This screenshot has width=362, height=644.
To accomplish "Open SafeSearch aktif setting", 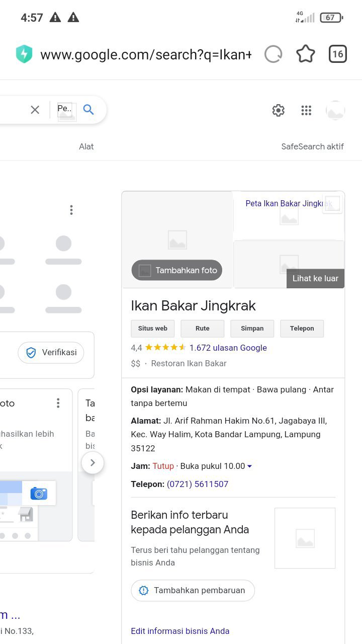I will point(312,146).
